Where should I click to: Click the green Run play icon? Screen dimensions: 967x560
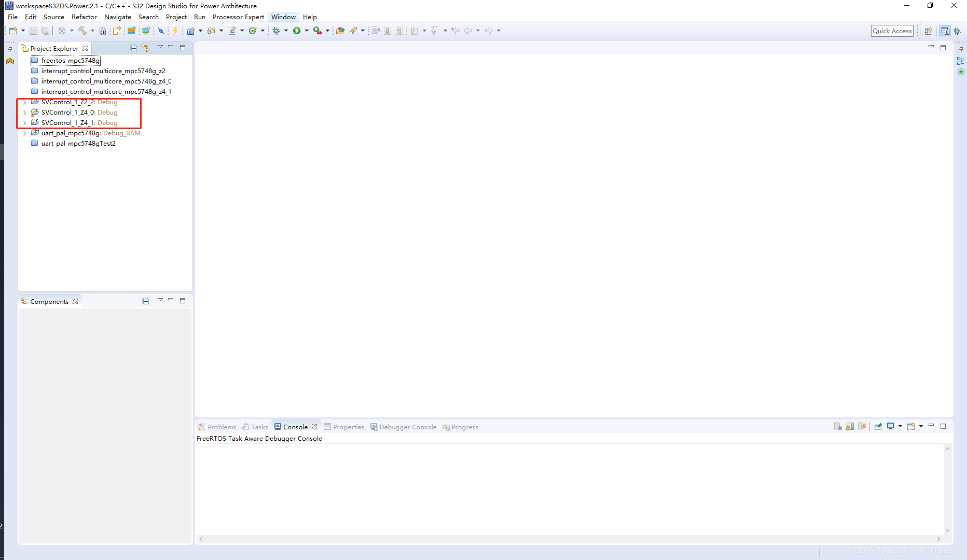[297, 31]
